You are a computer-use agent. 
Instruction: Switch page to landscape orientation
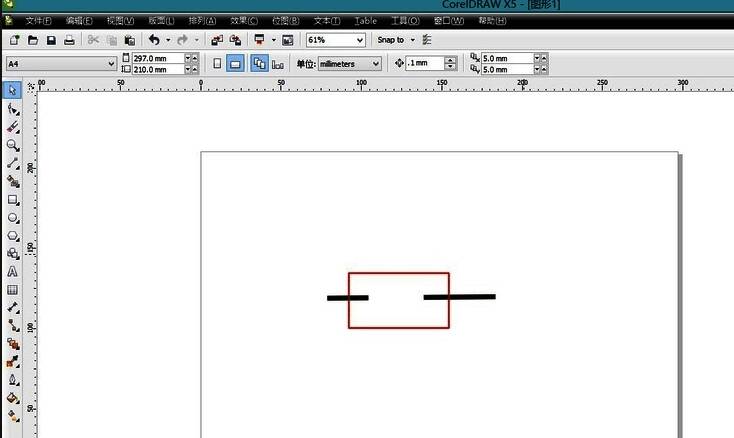click(x=236, y=63)
